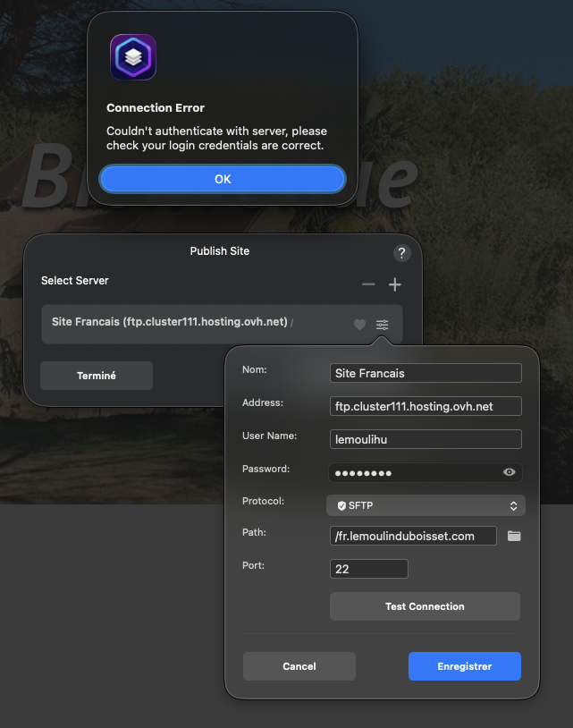Open the SFTP protocol dropdown

pyautogui.click(x=426, y=505)
